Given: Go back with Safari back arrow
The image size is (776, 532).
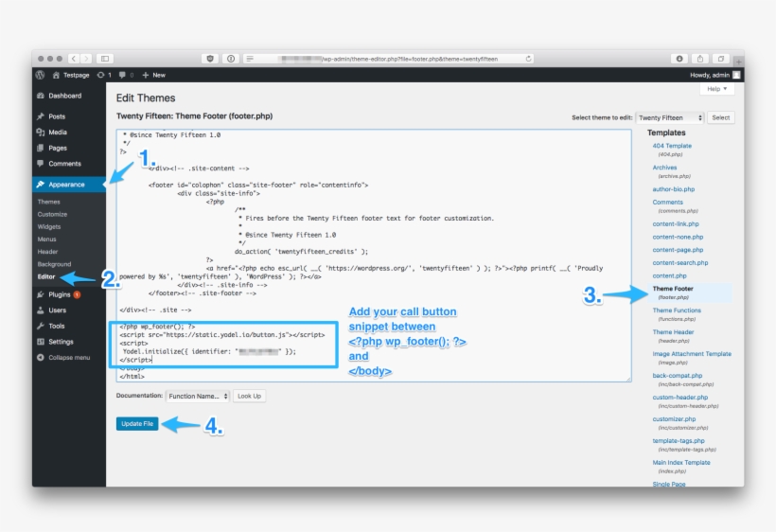Looking at the screenshot, I should (73, 59).
